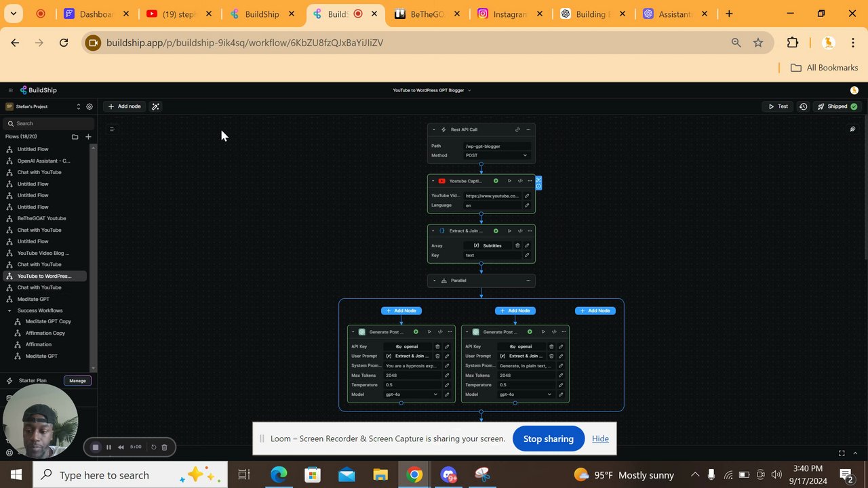Open more options on the Rest API Call node
The image size is (868, 488).
click(x=528, y=129)
